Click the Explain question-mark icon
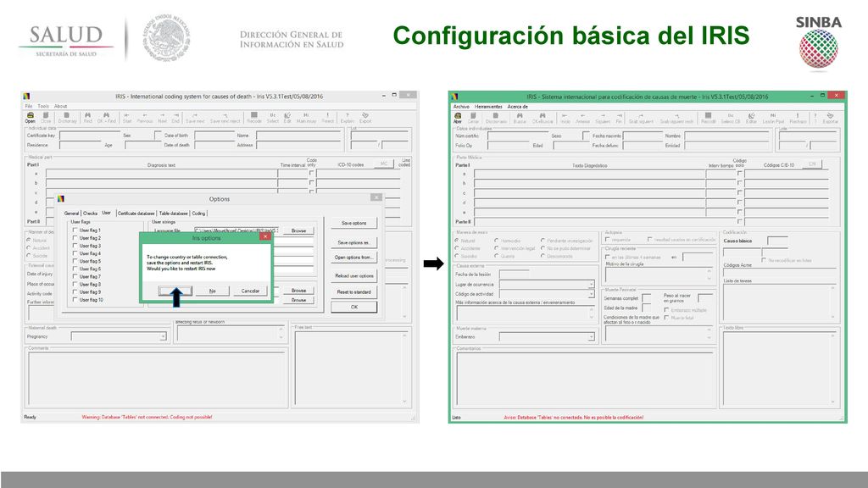868x488 pixels. click(347, 117)
